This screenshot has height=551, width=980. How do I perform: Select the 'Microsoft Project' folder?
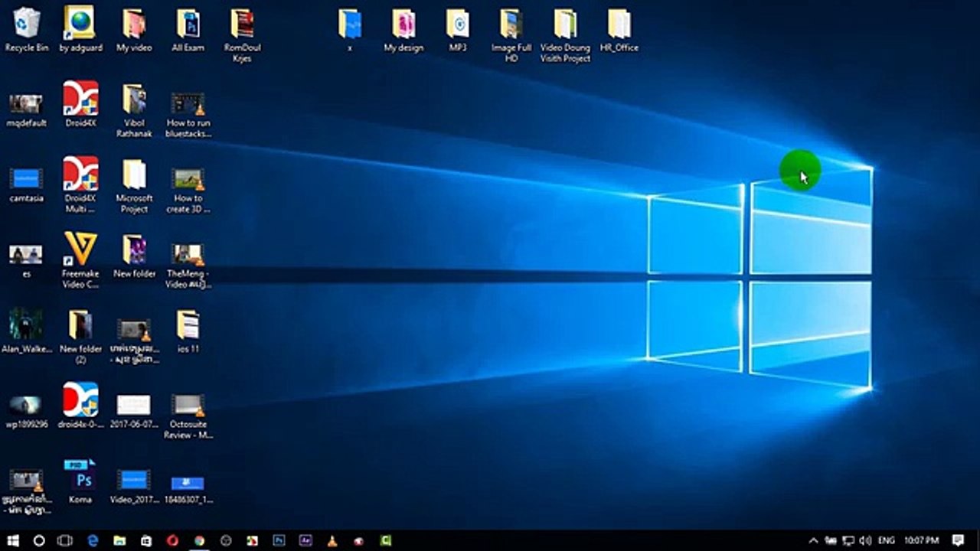(x=134, y=186)
